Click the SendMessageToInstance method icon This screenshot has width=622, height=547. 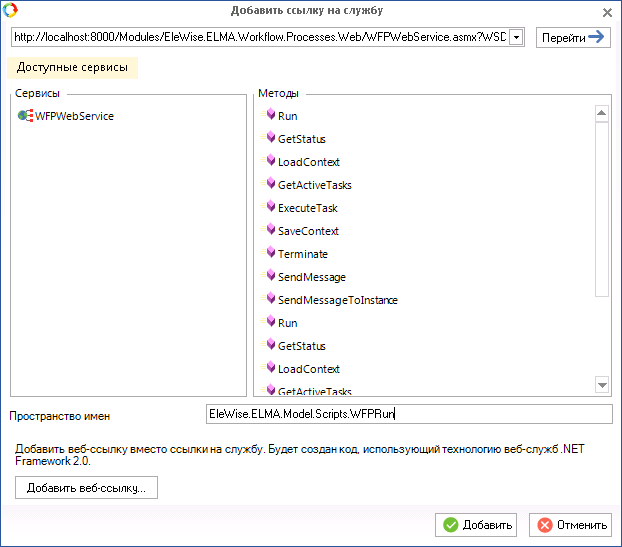[x=269, y=299]
